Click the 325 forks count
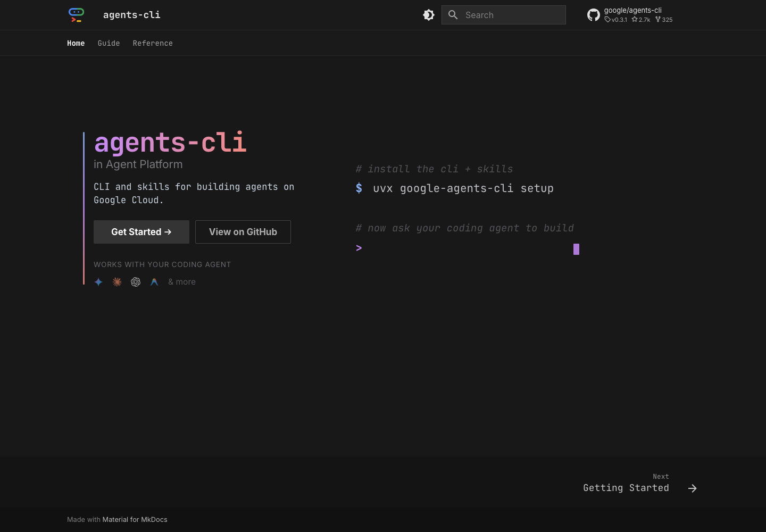The height and width of the screenshot is (532, 766). (x=664, y=20)
